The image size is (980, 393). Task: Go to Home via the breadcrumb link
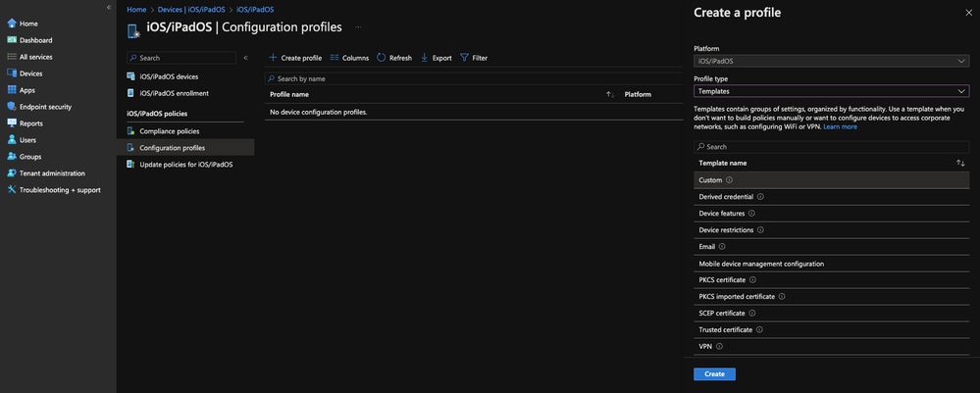click(136, 10)
